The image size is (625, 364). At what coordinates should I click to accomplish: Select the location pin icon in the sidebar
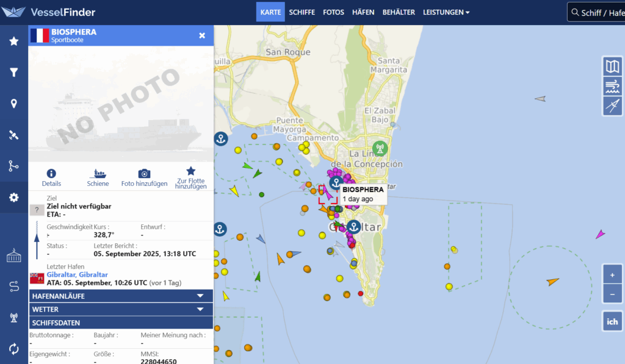pos(13,104)
